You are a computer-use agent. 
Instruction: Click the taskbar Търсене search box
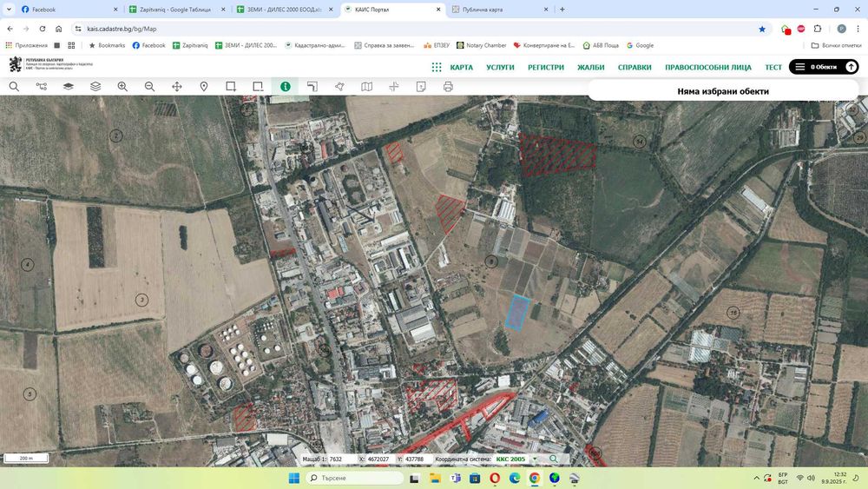(355, 478)
